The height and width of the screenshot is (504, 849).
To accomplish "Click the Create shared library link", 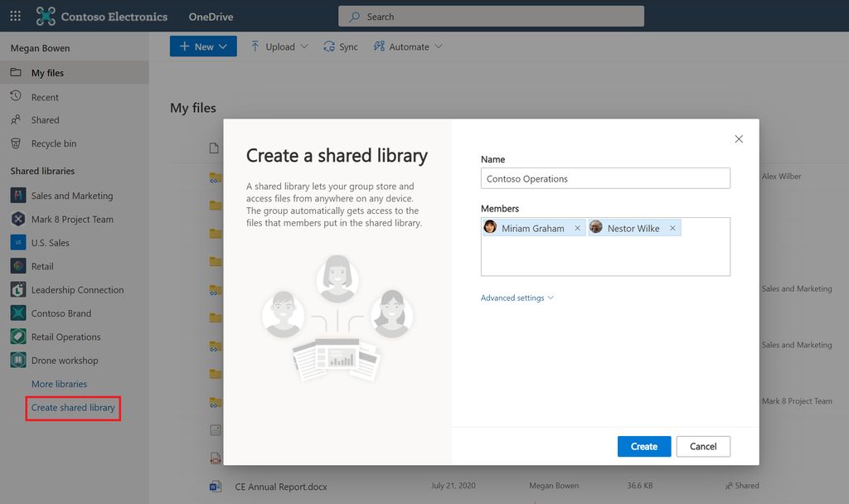I will tap(73, 408).
